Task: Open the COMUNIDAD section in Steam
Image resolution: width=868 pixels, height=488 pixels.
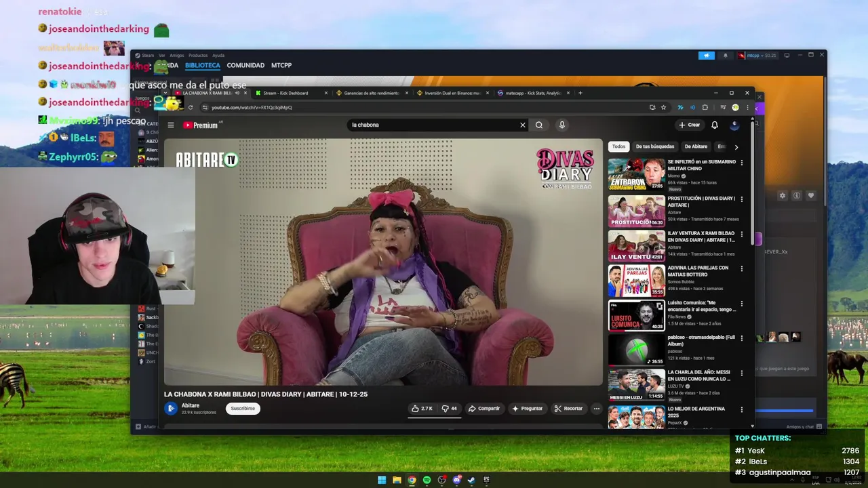Action: click(x=245, y=66)
